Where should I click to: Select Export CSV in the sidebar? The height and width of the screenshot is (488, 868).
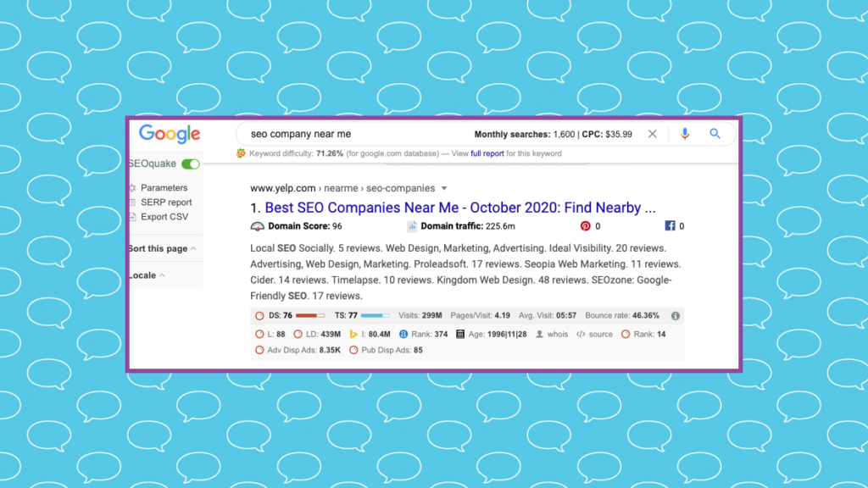(x=164, y=217)
